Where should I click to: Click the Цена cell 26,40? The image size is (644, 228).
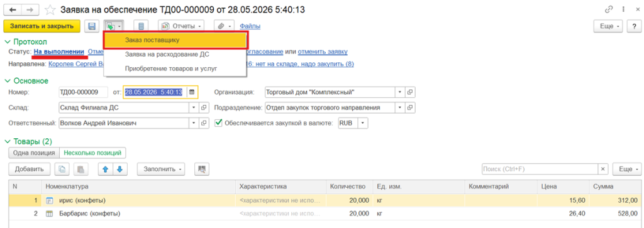[563, 214]
